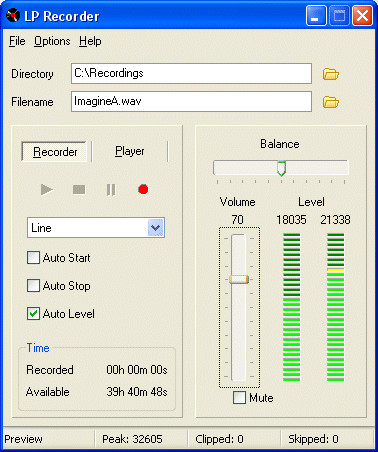Click the Peak: 32605 status entry
This screenshot has height=452, width=378.
click(132, 439)
